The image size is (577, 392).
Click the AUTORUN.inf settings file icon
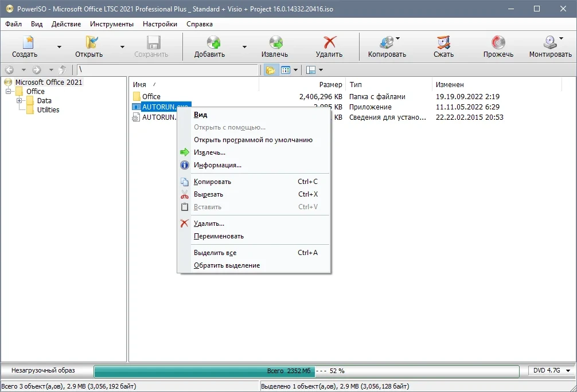(136, 117)
